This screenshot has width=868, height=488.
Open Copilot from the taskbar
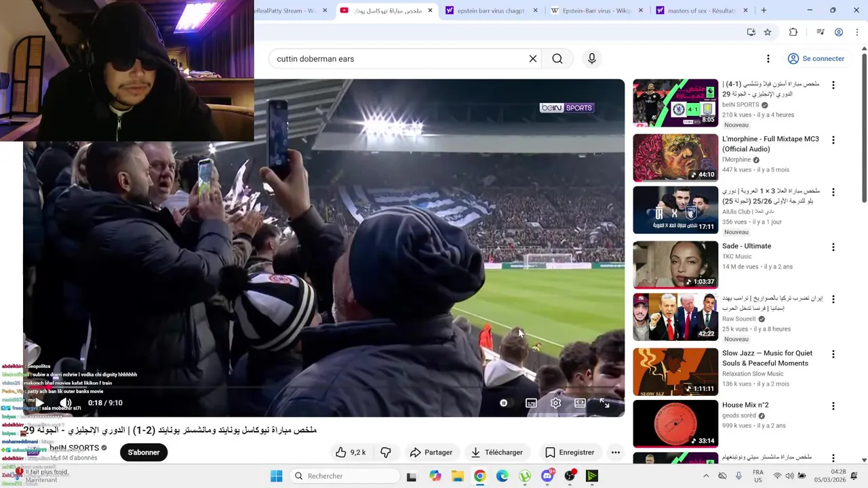pos(435,476)
